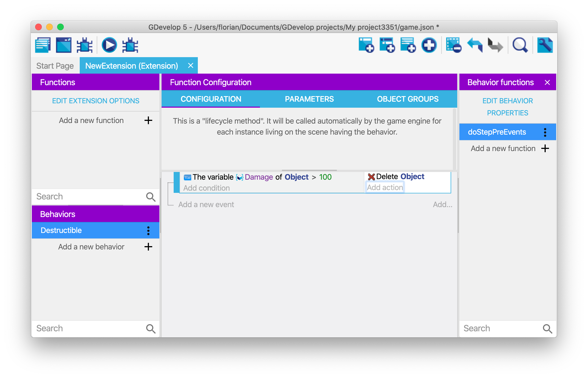Viewport: 588px width, 378px height.
Task: Expand the doStepPreEvents function options menu
Action: point(547,132)
